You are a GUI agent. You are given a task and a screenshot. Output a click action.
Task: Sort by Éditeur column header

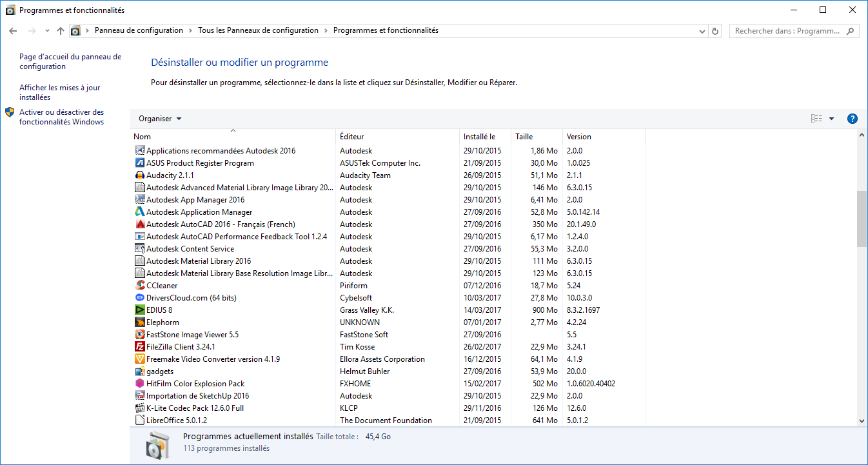tap(398, 137)
